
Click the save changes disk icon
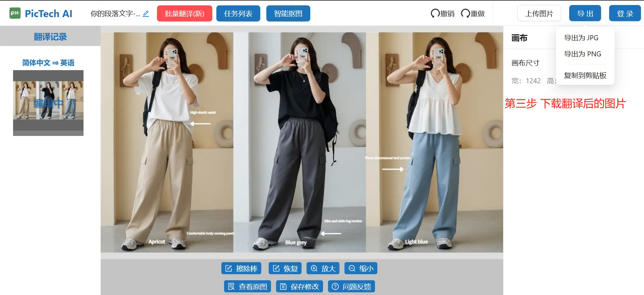click(x=283, y=287)
